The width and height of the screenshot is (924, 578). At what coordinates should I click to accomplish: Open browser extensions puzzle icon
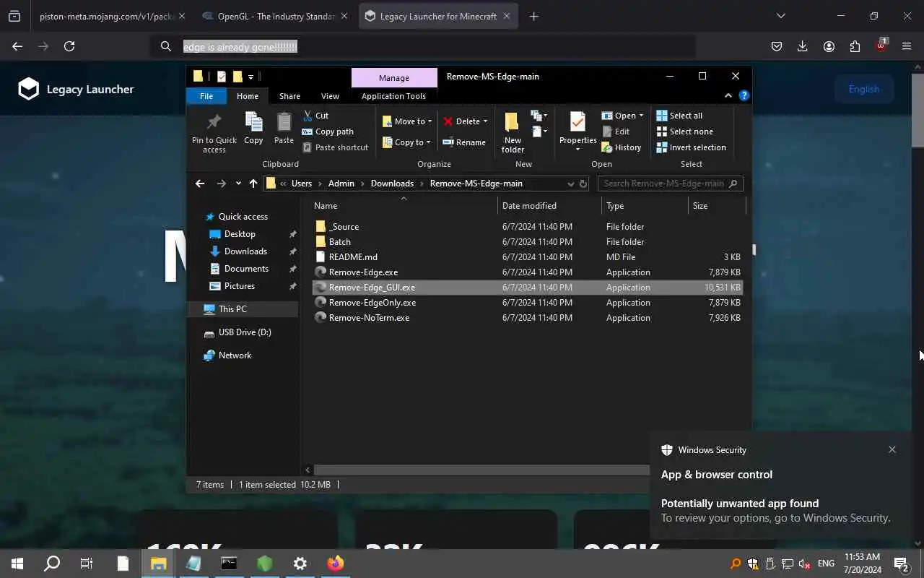point(855,46)
